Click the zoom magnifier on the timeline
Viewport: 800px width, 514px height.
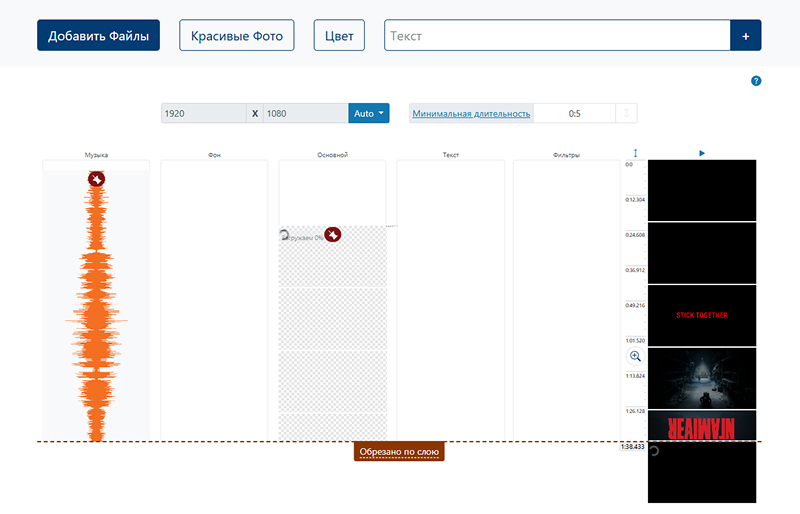635,356
